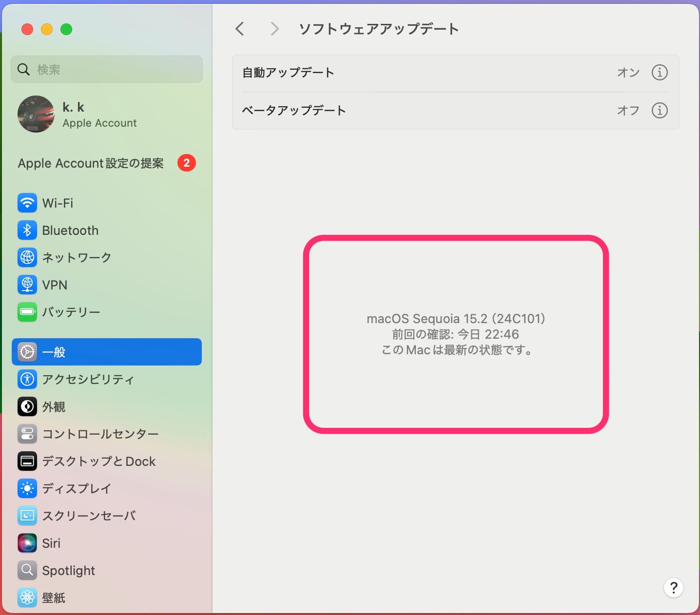Click the 外観 appearance icon
700x615 pixels.
pos(27,406)
